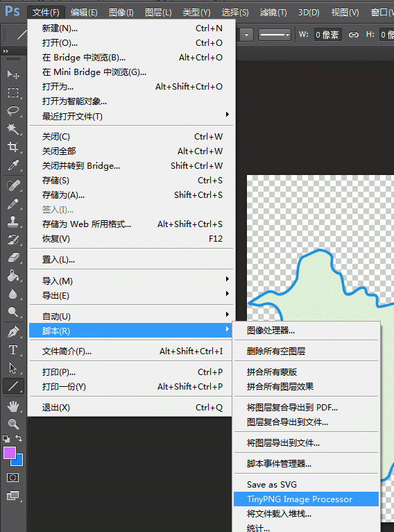Select the Blur tool

tap(13, 294)
